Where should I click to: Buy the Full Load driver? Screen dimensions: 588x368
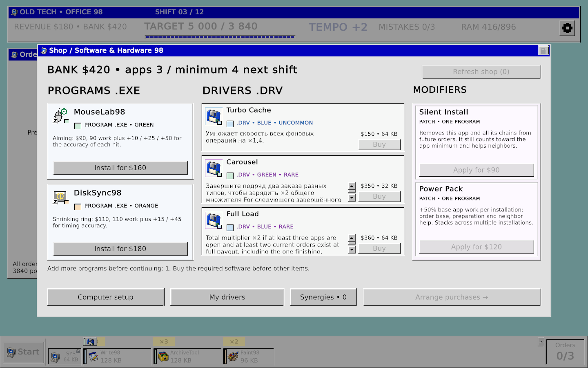(x=379, y=249)
